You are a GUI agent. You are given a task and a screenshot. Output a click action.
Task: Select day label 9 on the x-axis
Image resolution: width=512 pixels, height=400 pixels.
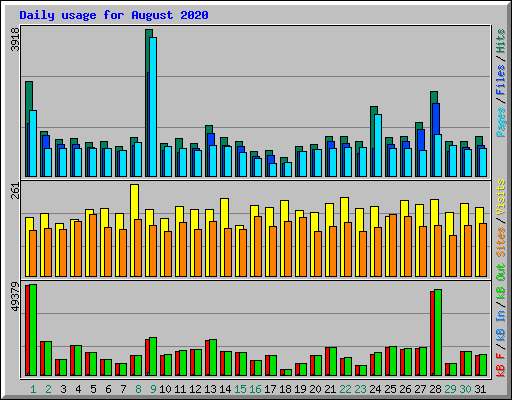[153, 389]
